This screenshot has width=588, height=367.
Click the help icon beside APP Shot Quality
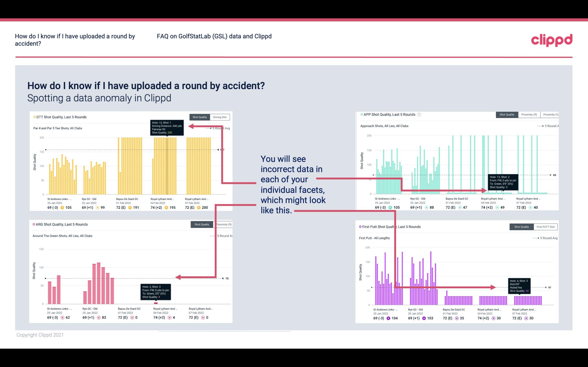[419, 115]
